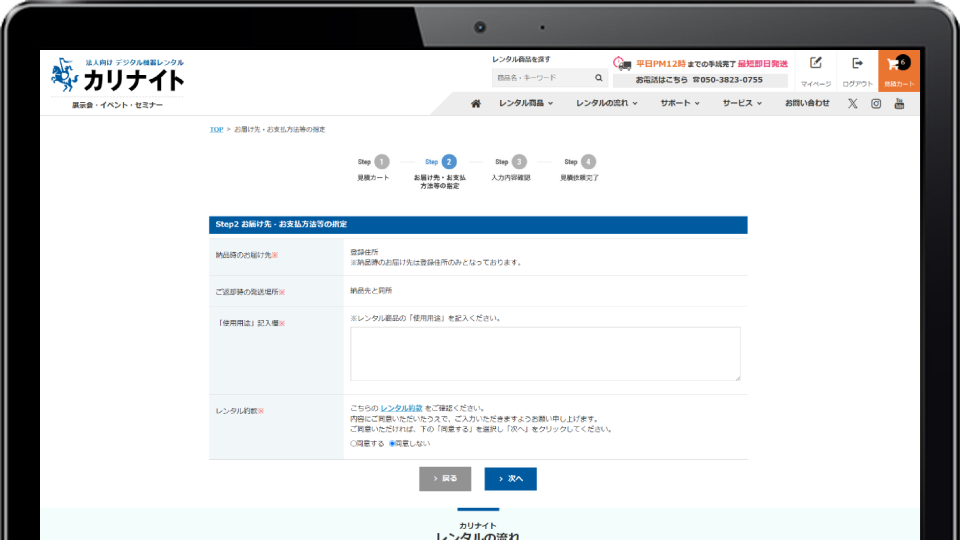This screenshot has height=540, width=960.
Task: Click the ログアウト icon
Action: click(857, 63)
